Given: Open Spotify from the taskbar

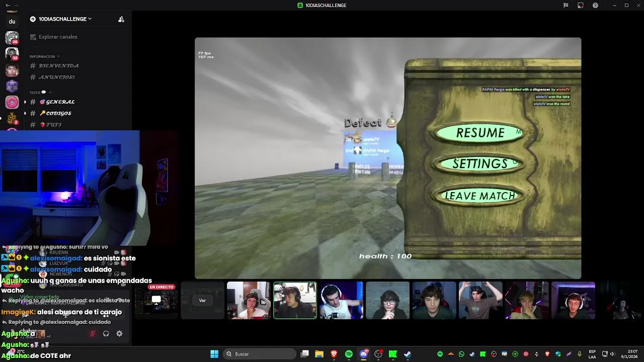Looking at the screenshot, I should click(x=349, y=354).
